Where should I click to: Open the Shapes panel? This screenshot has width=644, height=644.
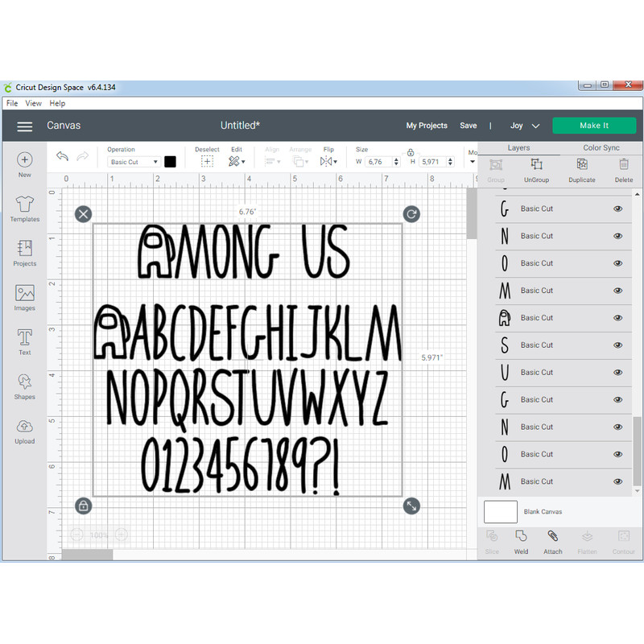coord(24,385)
